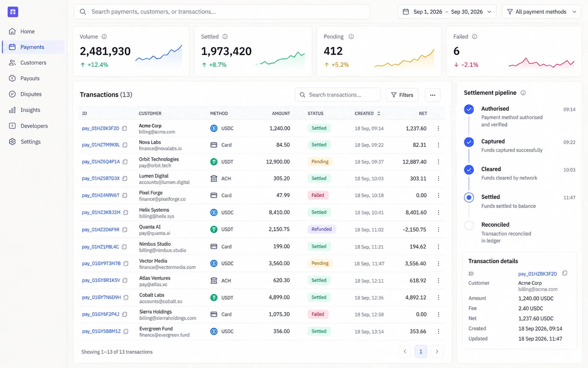The height and width of the screenshot is (368, 588).
Task: Open row actions for Acme Corp
Action: coord(438,128)
